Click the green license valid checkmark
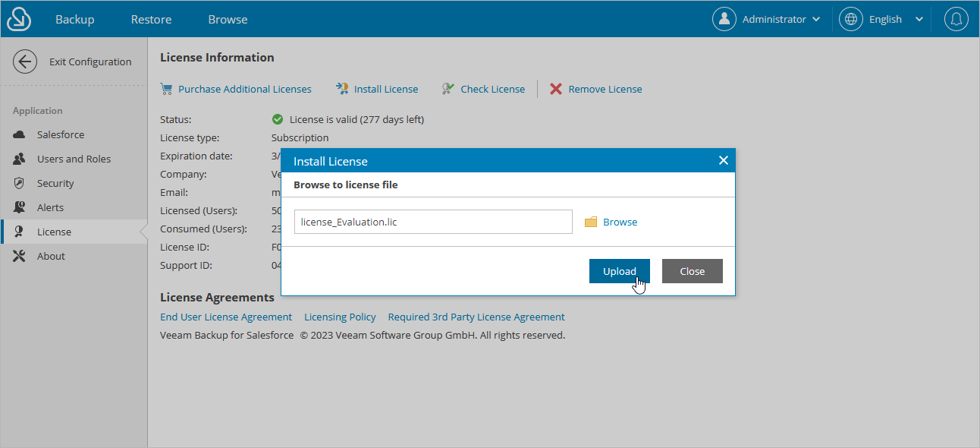 (278, 119)
